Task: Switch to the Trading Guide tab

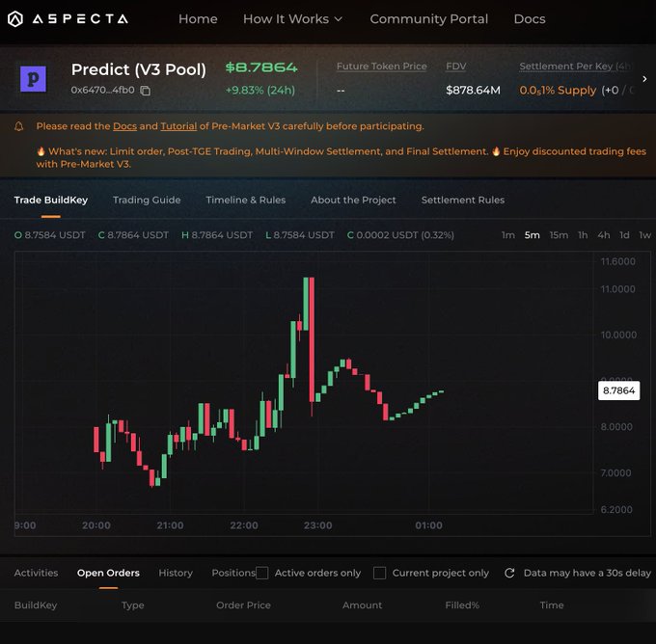Action: [x=147, y=200]
